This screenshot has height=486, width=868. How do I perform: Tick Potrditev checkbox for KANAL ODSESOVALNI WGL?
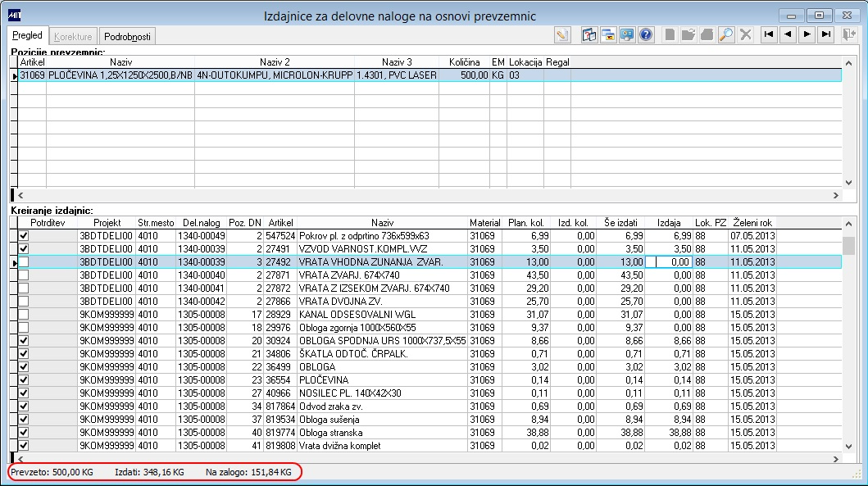24,314
